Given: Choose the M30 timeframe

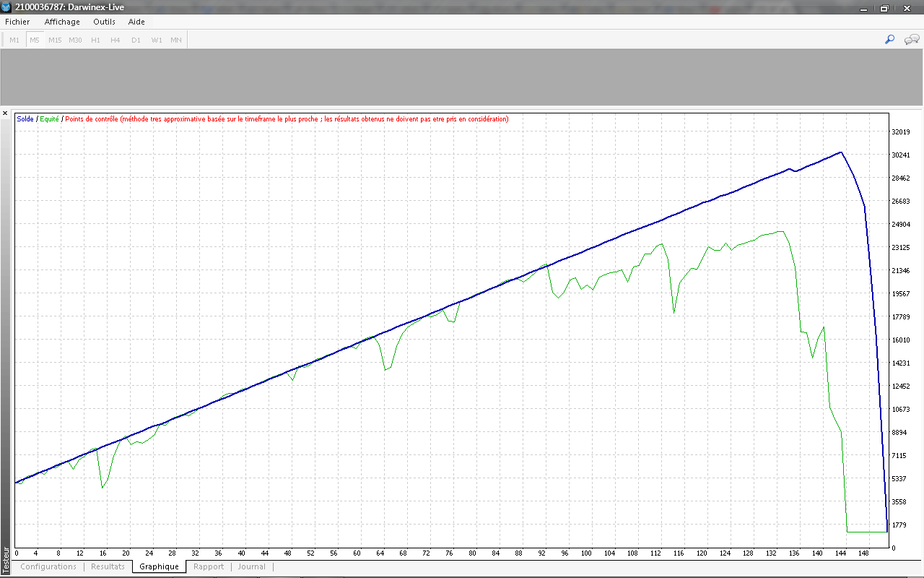Looking at the screenshot, I should (x=75, y=40).
